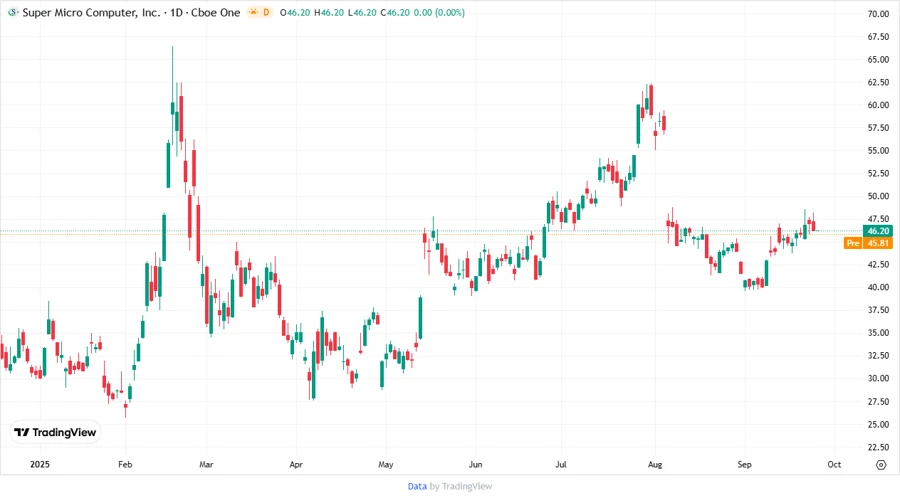Screen dimensions: 900x498
Task: Click the Jun label on time axis
Action: coord(475,465)
